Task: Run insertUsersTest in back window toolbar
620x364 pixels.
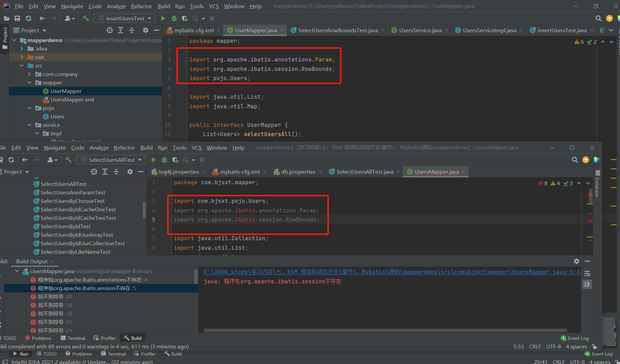Action: pyautogui.click(x=163, y=18)
